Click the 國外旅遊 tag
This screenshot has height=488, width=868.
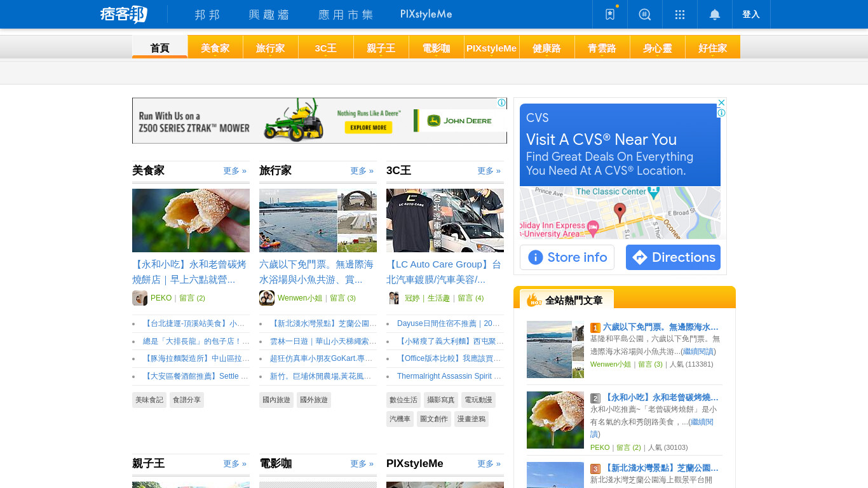pyautogui.click(x=314, y=400)
